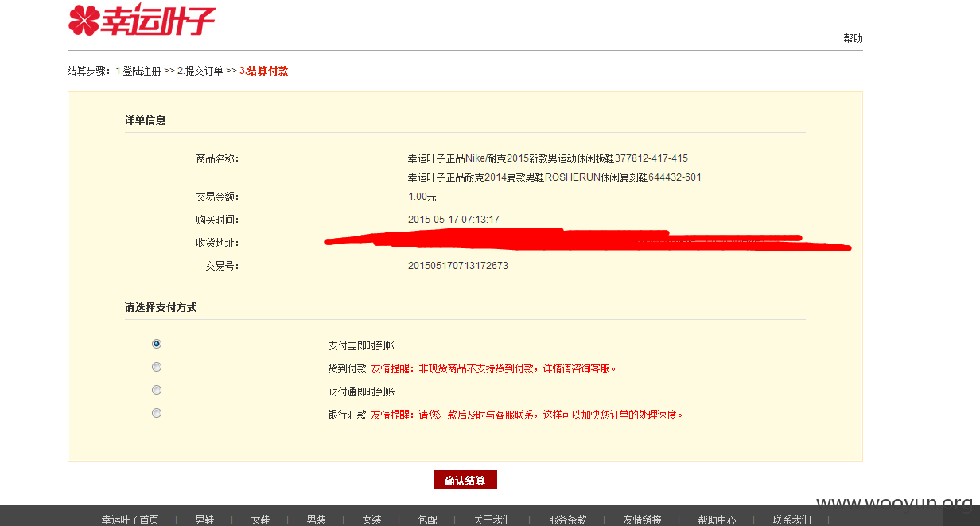Click the transaction amount 1.00元
This screenshot has height=526, width=980.
click(422, 197)
